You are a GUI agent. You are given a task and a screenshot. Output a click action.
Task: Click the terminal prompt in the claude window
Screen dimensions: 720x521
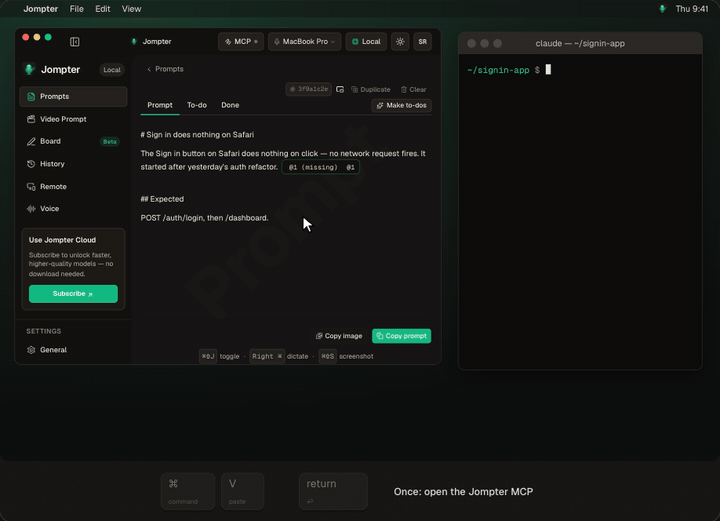pyautogui.click(x=509, y=70)
